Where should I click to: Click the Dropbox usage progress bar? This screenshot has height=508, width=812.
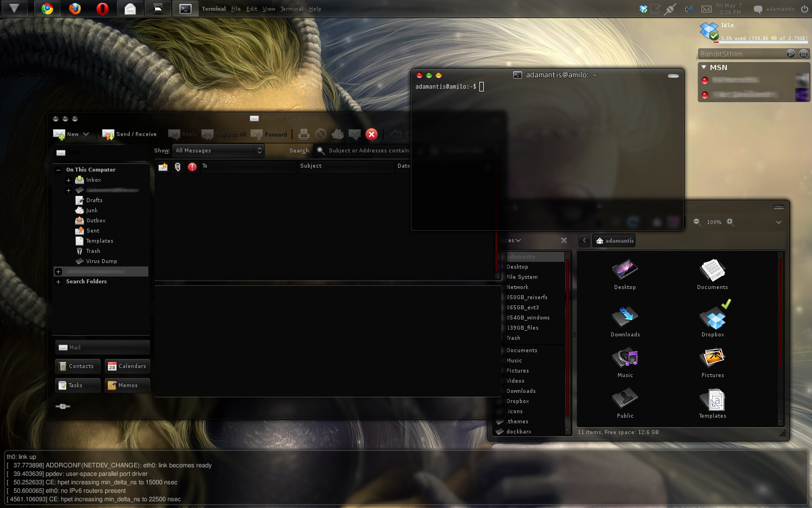[761, 42]
